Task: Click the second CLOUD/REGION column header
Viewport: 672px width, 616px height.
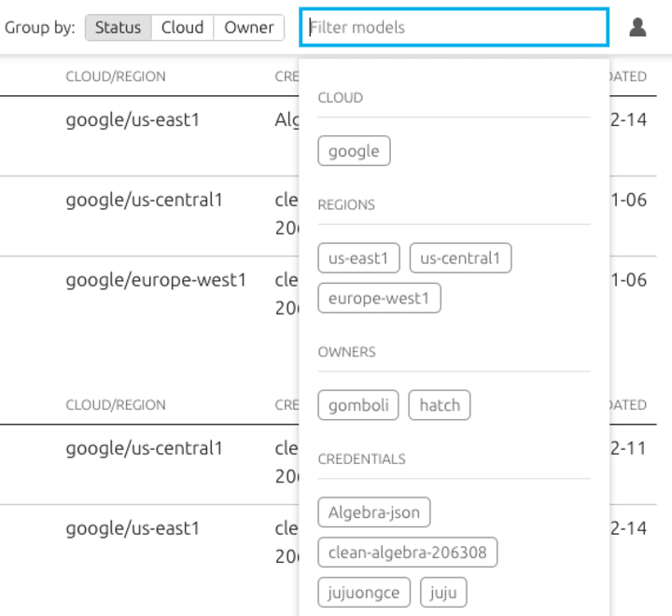Action: click(x=116, y=405)
